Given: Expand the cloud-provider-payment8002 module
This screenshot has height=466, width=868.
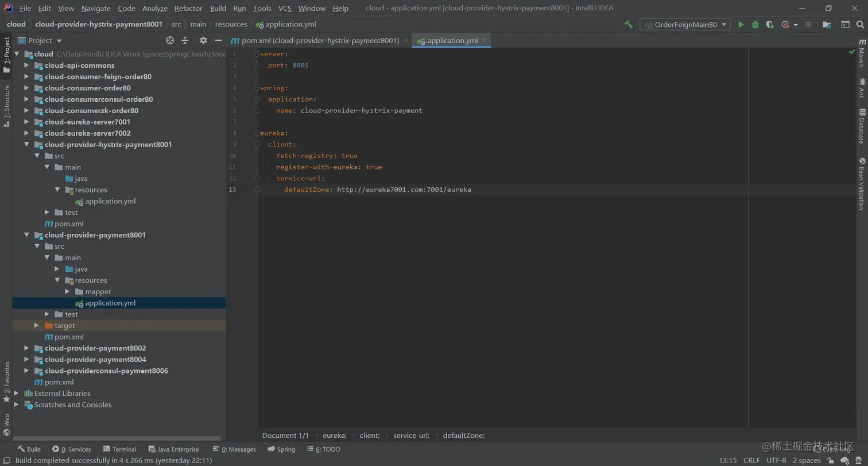Looking at the screenshot, I should (26, 348).
